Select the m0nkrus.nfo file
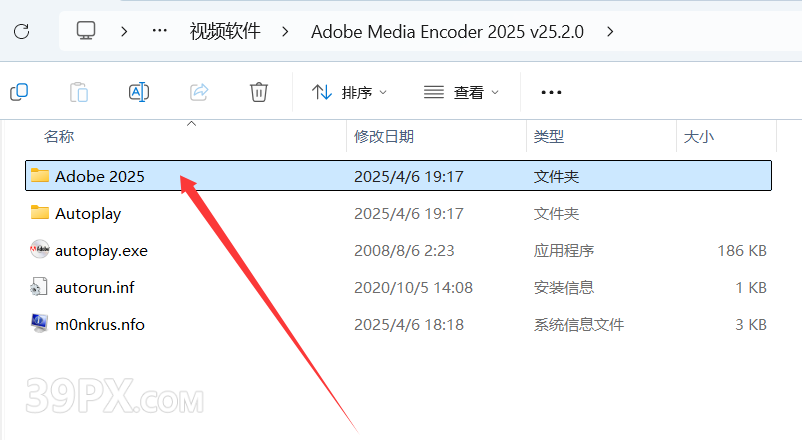 (398, 324)
